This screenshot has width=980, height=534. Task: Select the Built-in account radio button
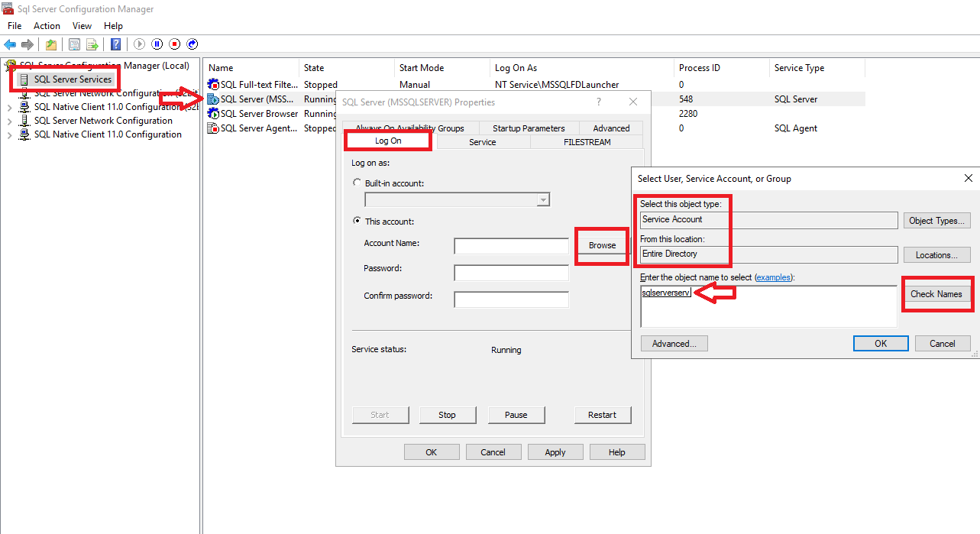pos(357,183)
